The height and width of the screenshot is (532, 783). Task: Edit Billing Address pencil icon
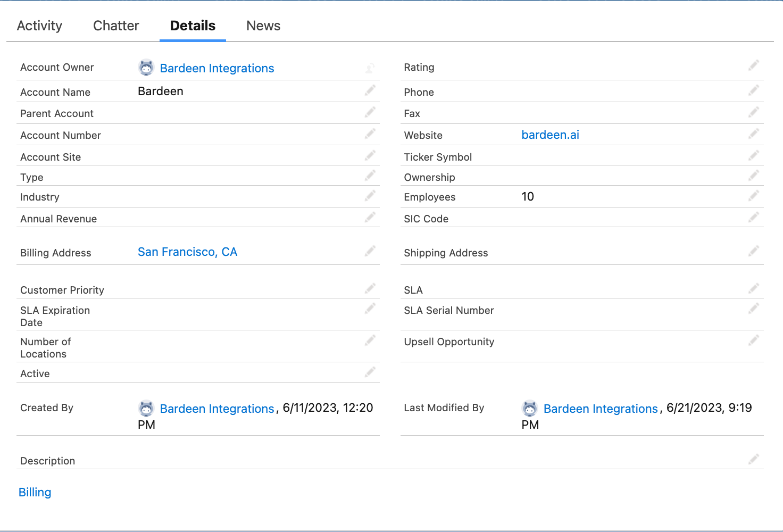pyautogui.click(x=370, y=251)
